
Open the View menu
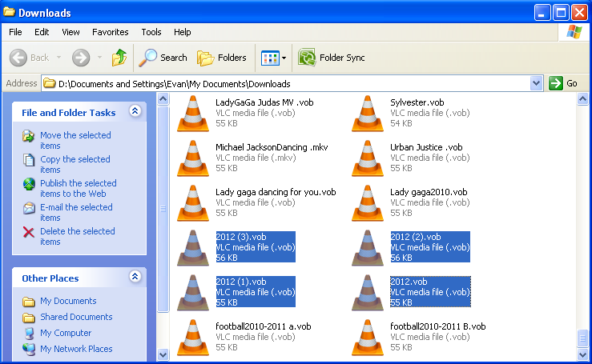70,32
